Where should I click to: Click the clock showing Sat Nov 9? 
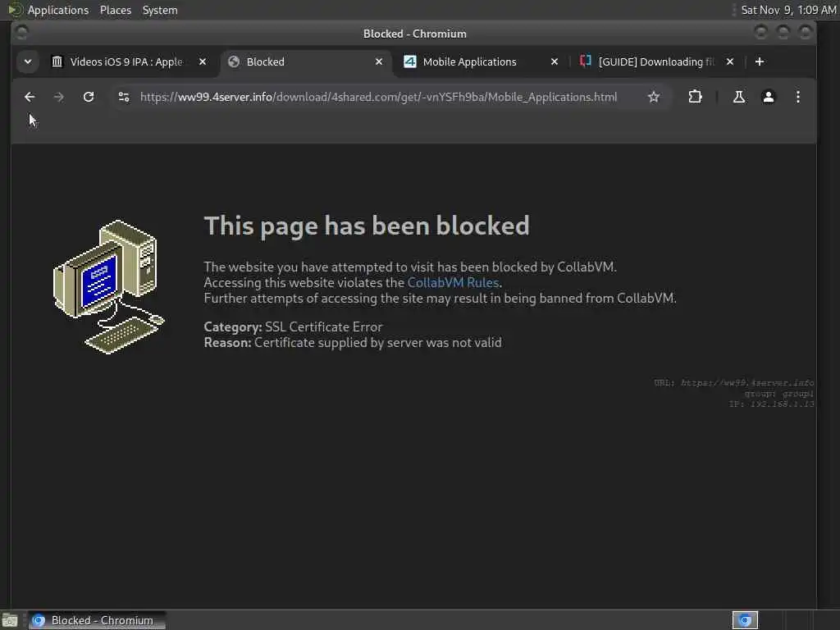click(x=788, y=10)
